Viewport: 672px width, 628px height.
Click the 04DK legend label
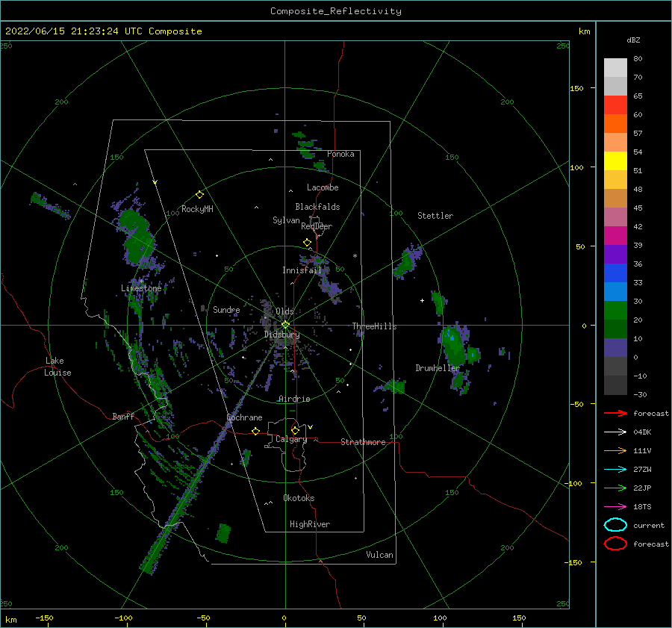[x=642, y=432]
